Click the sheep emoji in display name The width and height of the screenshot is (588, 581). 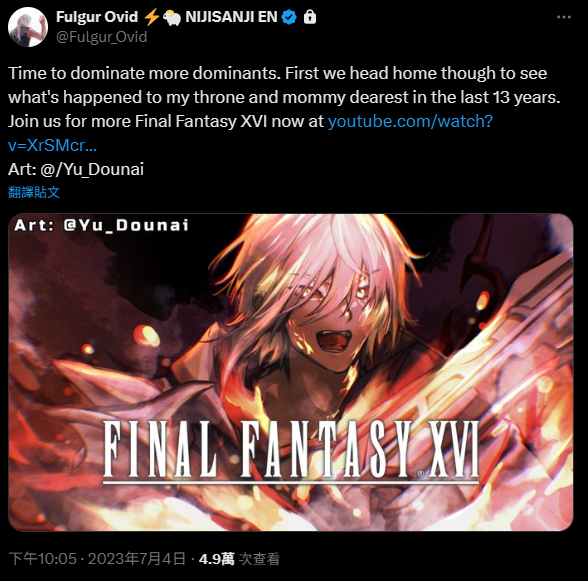[x=172, y=17]
